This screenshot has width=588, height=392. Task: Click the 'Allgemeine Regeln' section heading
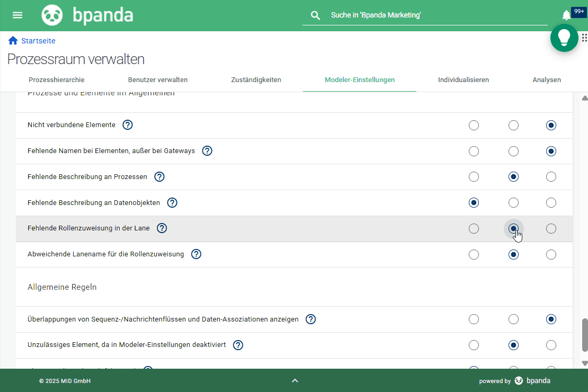point(62,287)
